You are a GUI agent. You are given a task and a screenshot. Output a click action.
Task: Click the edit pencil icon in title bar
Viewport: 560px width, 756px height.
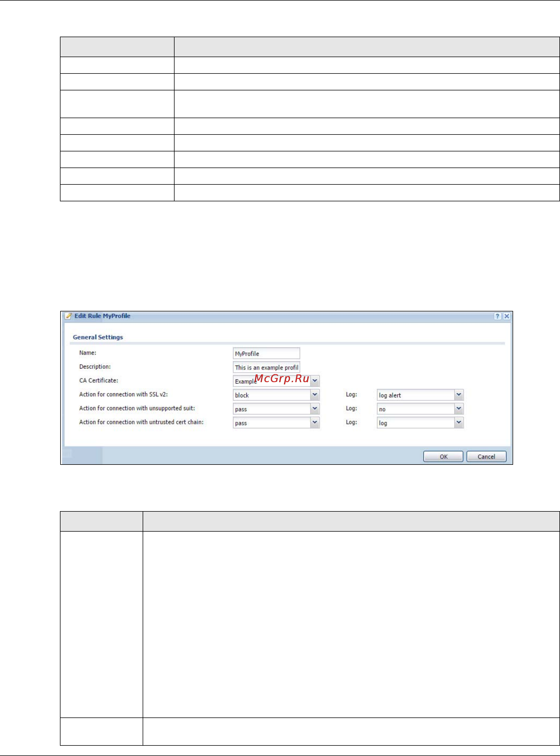coord(68,316)
